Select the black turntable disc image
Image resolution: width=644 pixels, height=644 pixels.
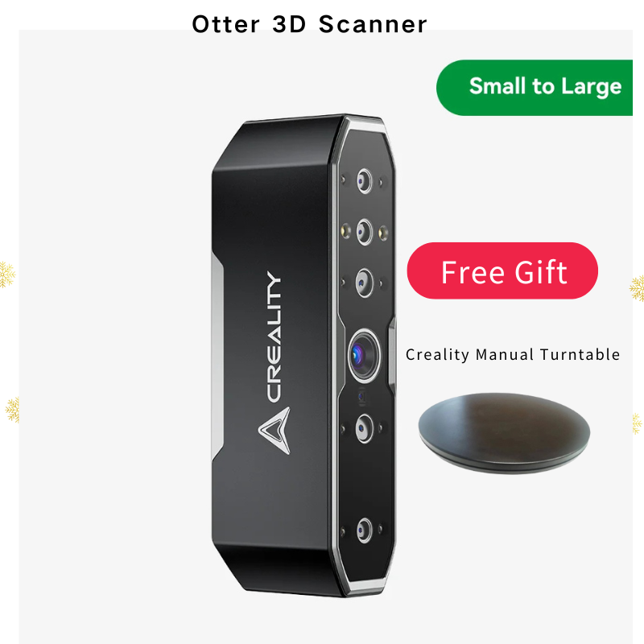(505, 432)
